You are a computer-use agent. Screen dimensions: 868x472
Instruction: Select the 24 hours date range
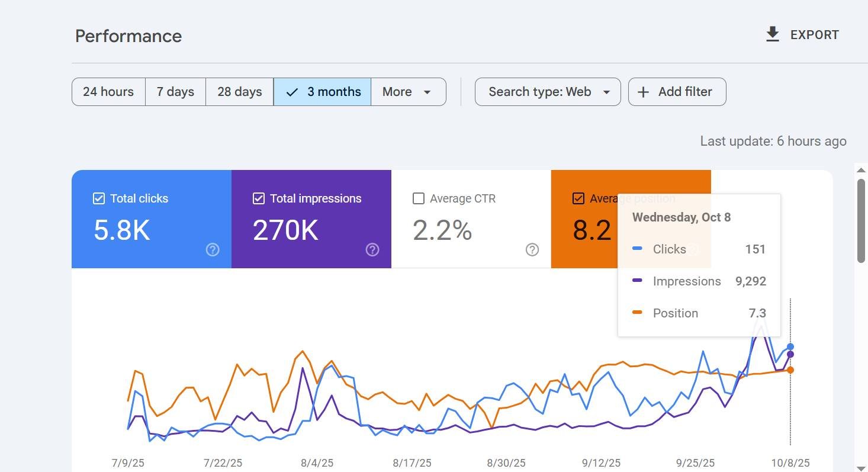(x=108, y=92)
